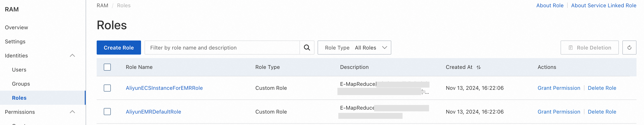Screen dimensions: 644x125
Task: Sort roles by Created At icon
Action: pos(478,67)
